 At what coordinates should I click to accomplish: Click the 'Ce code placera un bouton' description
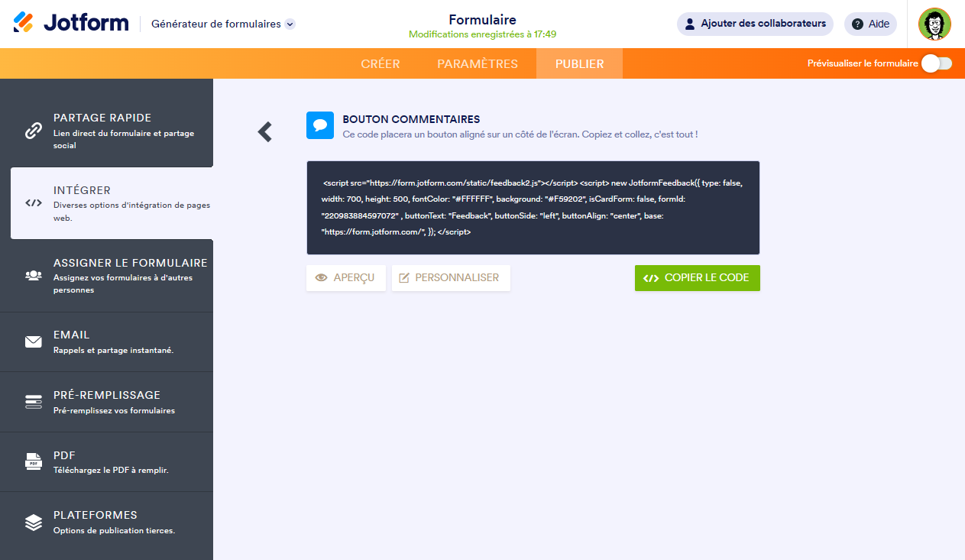coord(520,134)
